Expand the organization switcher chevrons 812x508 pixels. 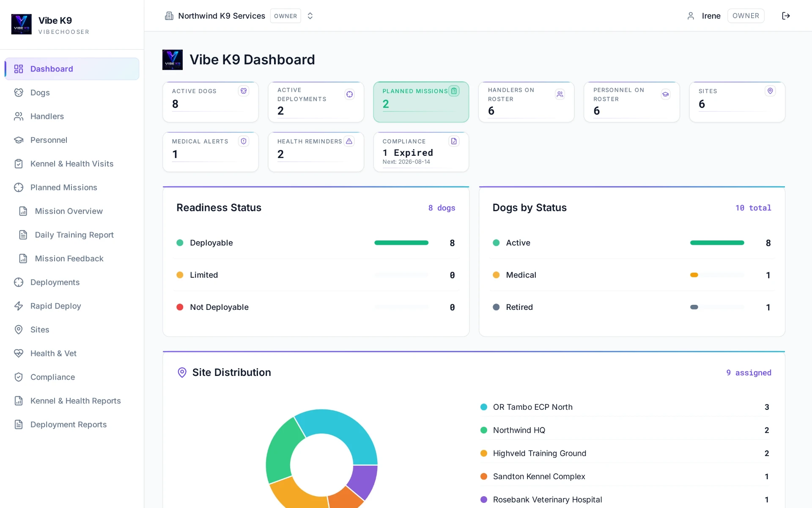(x=310, y=16)
